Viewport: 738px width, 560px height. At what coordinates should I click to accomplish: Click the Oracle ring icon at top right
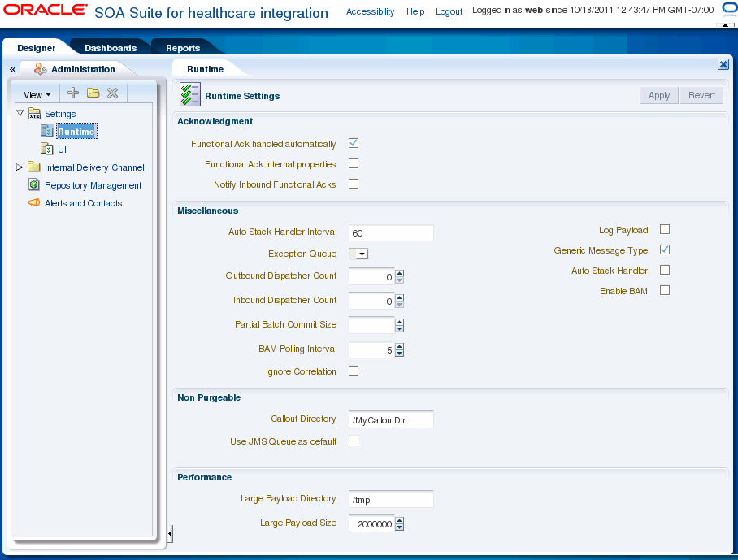pyautogui.click(x=730, y=10)
